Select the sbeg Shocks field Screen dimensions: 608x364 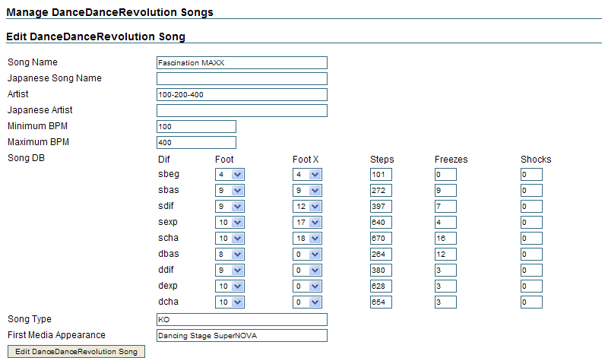coord(531,175)
